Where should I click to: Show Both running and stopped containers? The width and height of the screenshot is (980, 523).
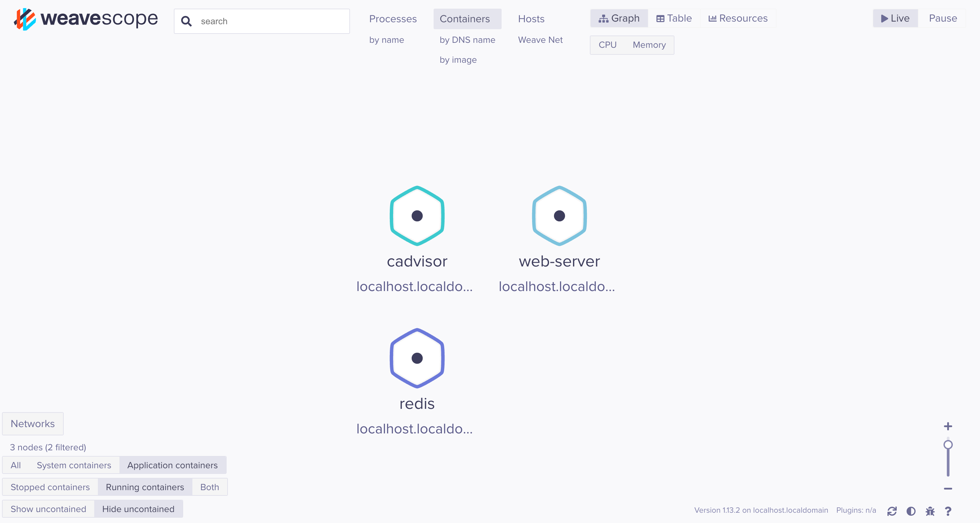click(x=210, y=487)
